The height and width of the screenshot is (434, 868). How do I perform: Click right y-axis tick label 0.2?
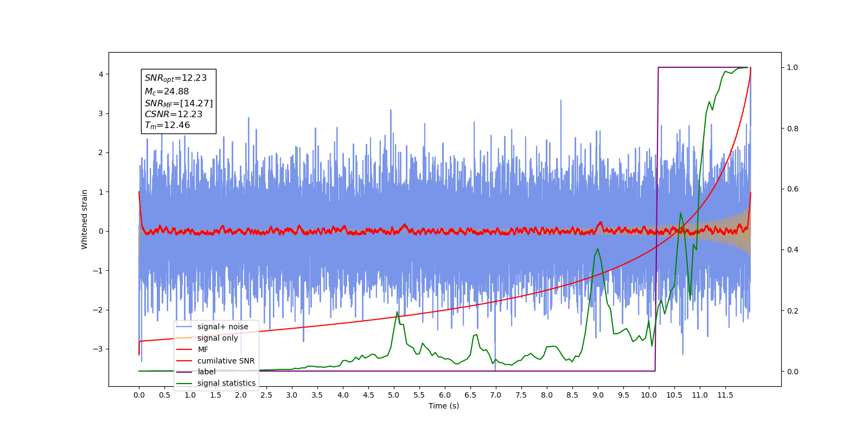793,311
